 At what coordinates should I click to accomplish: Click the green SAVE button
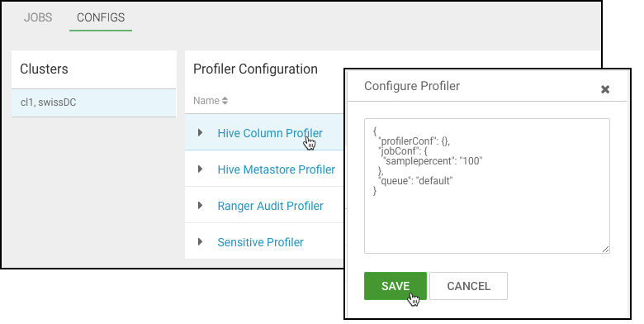point(395,286)
